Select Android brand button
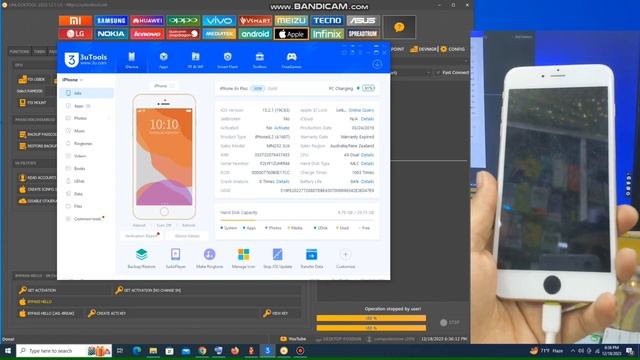Image resolution: width=640 pixels, height=360 pixels. (x=255, y=34)
